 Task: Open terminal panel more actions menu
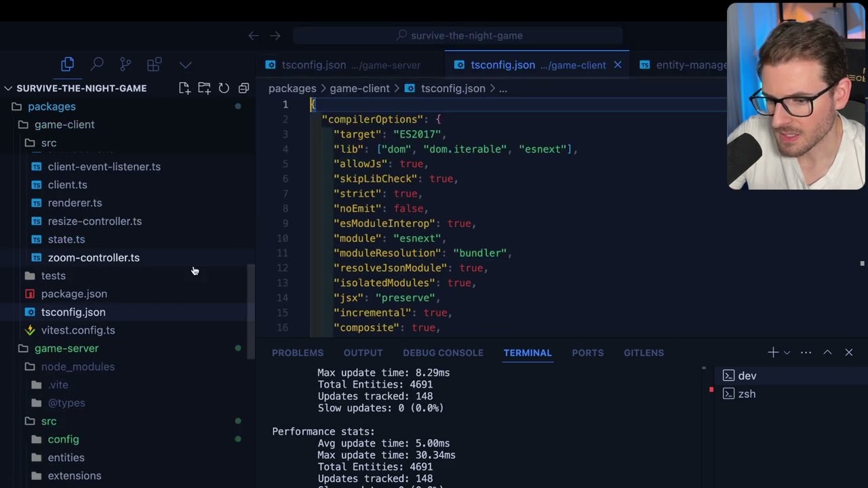tap(806, 352)
